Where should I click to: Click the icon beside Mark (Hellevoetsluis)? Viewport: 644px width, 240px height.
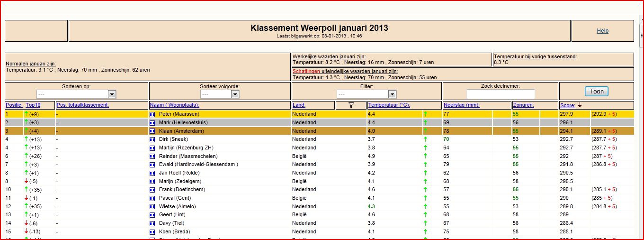click(152, 123)
